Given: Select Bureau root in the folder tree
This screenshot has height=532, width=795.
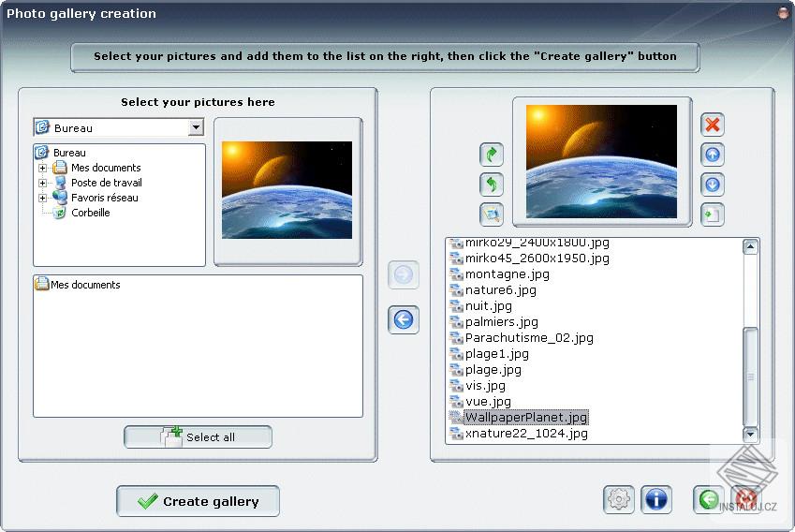Looking at the screenshot, I should [69, 153].
